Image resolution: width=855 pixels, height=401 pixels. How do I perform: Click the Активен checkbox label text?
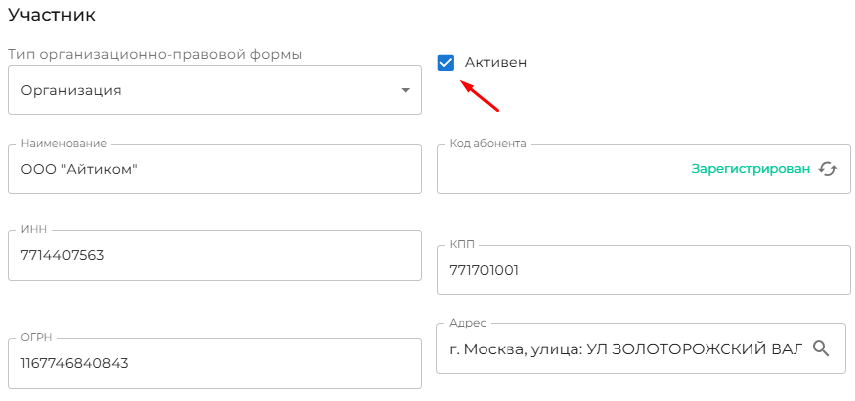coord(495,63)
